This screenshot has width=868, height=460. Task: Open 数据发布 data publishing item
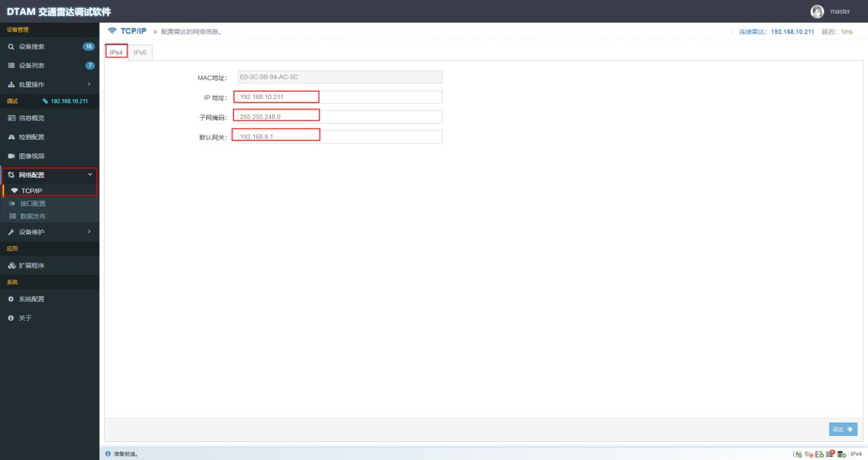(x=32, y=215)
